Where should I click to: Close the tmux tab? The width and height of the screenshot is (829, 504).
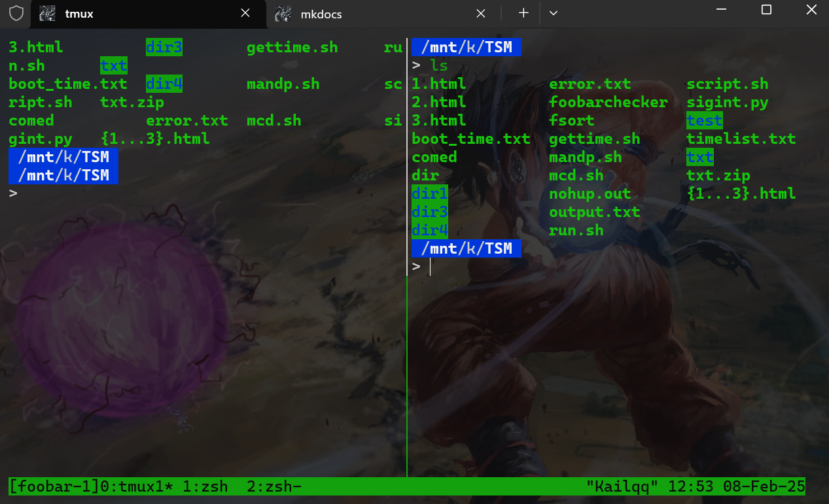point(245,13)
